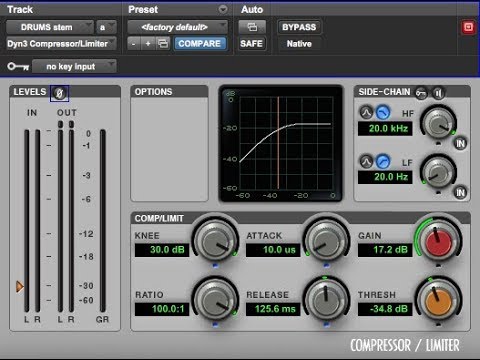The width and height of the screenshot is (480, 360).
Task: Click the next preset plus button
Action: (x=148, y=44)
